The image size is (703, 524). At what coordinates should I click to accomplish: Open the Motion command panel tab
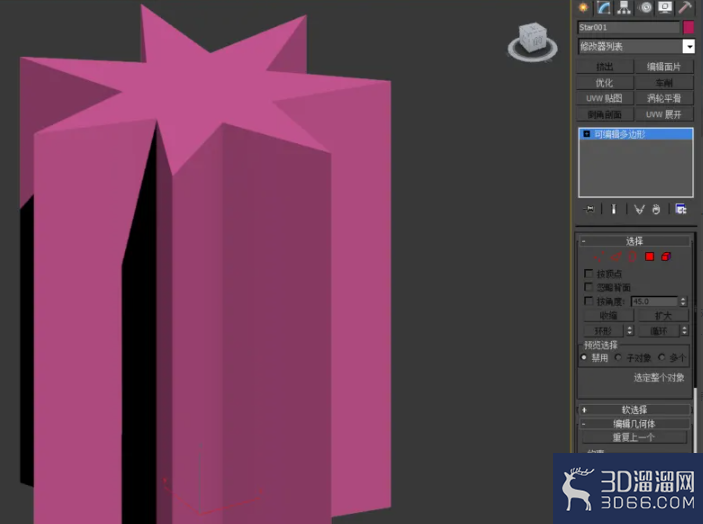[x=645, y=7]
